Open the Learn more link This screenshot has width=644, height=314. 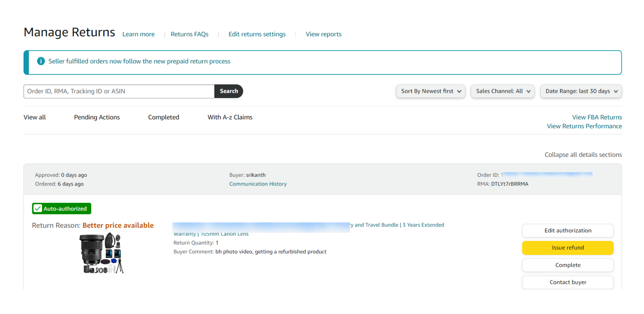(x=139, y=34)
